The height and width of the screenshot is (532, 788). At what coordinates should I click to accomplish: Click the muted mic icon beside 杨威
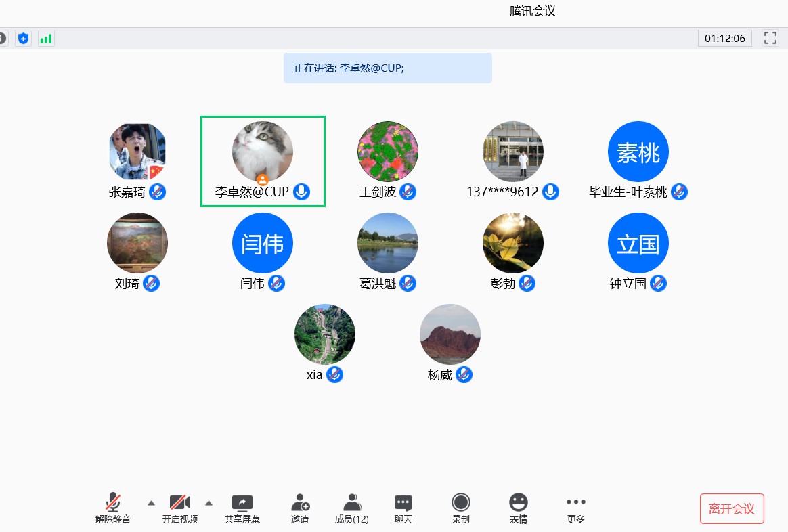pos(464,374)
